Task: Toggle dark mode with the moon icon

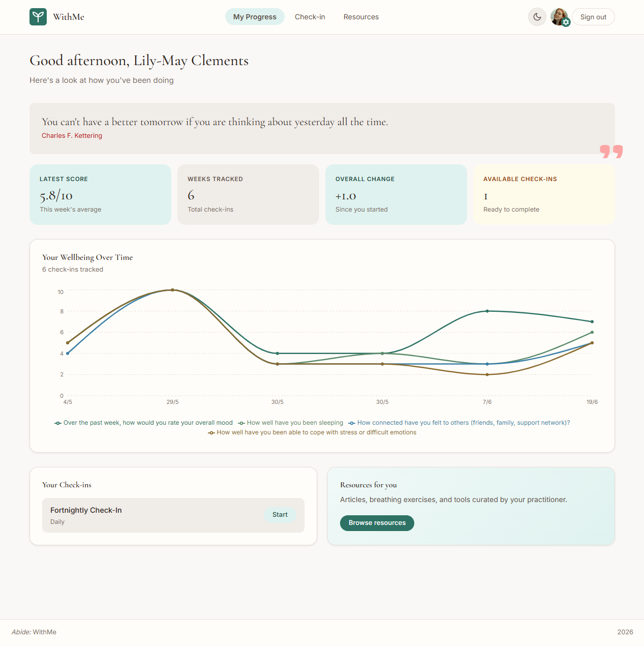Action: tap(537, 17)
